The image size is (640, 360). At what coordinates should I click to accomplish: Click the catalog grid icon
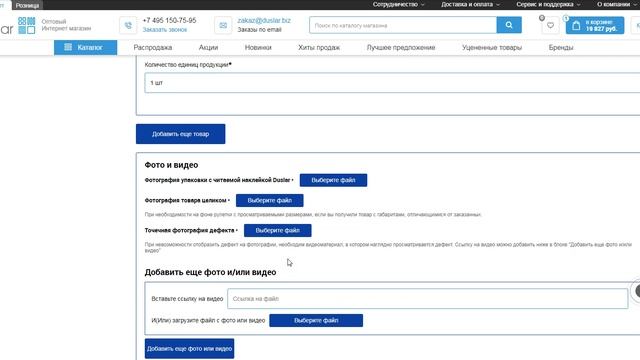[x=68, y=47]
